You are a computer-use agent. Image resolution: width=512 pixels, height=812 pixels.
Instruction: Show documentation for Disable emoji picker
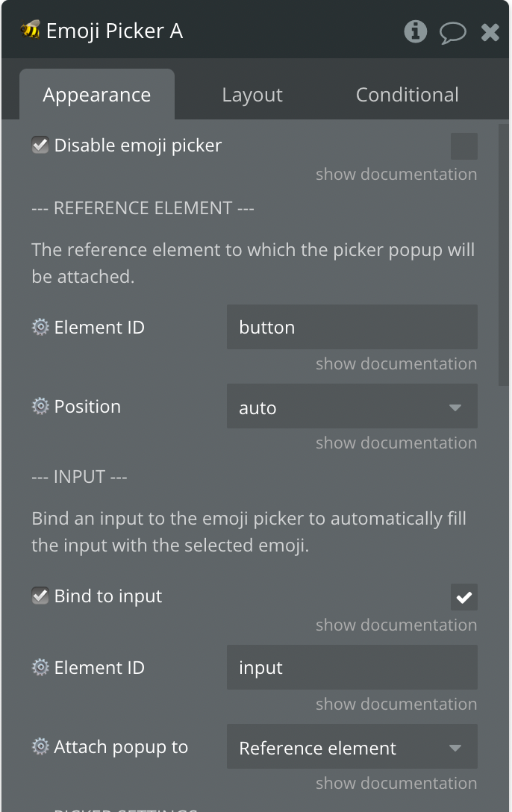pyautogui.click(x=396, y=175)
